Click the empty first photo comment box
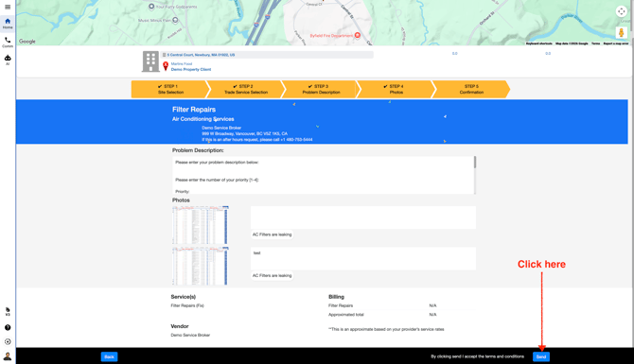634x364 pixels. click(363, 217)
